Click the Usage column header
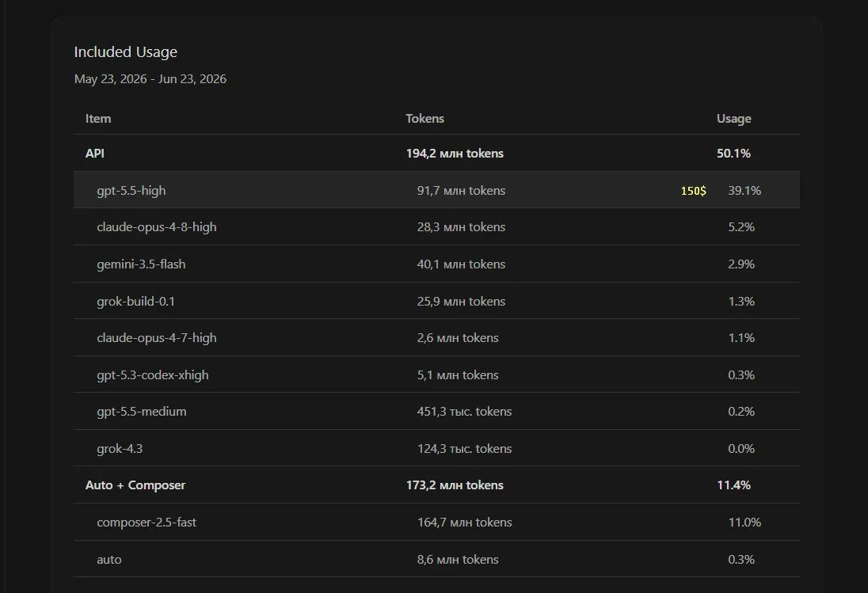This screenshot has width=868, height=593. click(x=733, y=119)
